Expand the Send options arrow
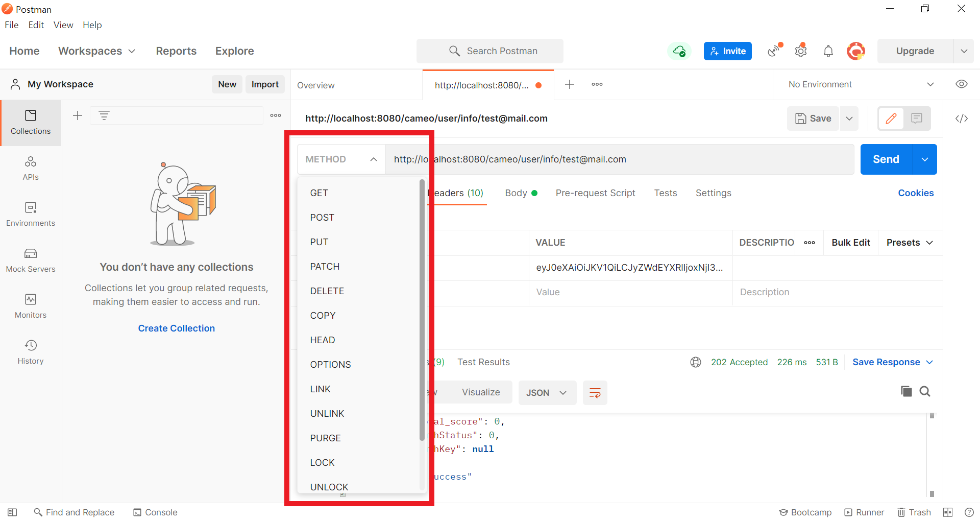 tap(924, 159)
